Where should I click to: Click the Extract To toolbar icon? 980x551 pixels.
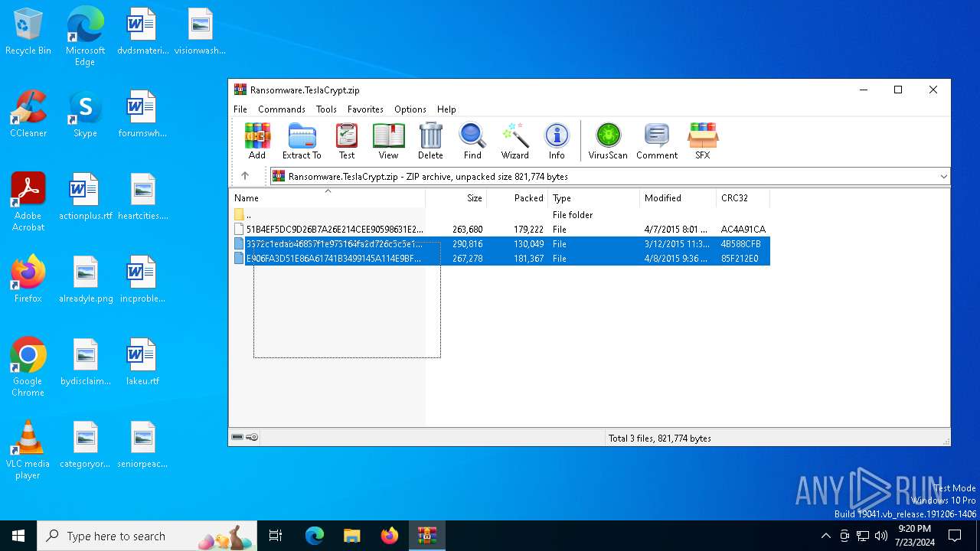(302, 141)
